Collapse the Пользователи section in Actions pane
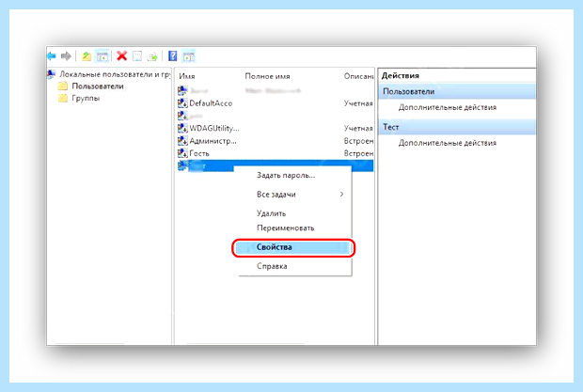The width and height of the screenshot is (583, 392). coord(457,91)
